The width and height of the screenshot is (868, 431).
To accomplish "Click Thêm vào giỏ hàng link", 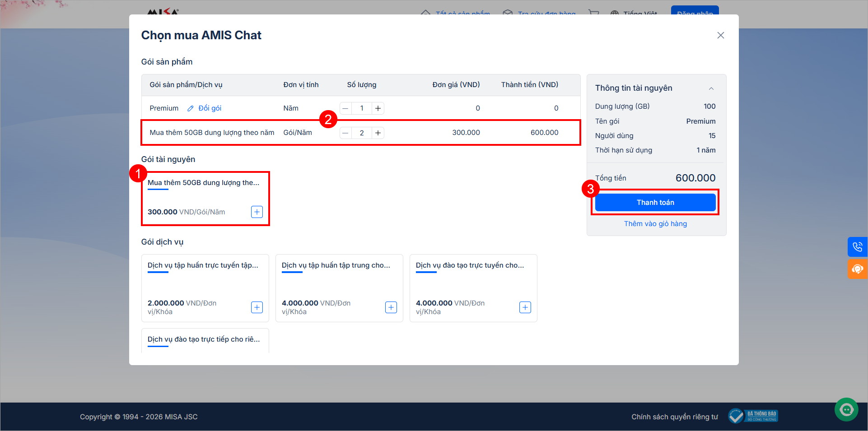I will click(x=655, y=224).
